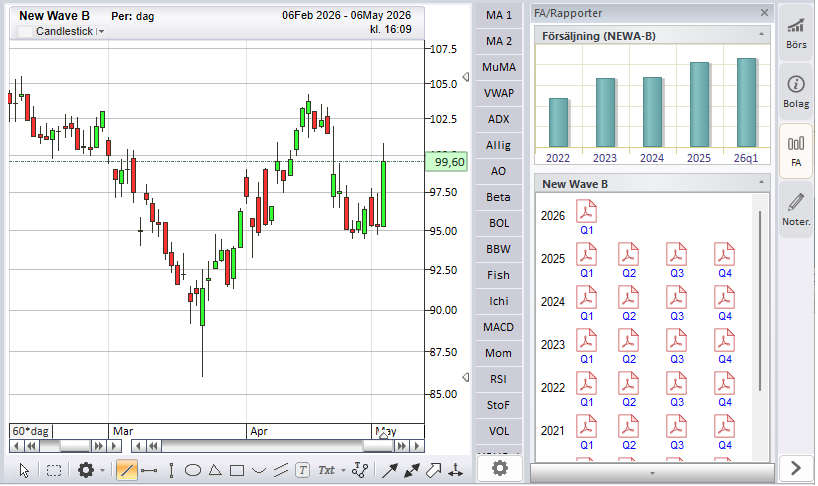The height and width of the screenshot is (486, 818).
Task: Click the right chevron below Noter
Action: [x=795, y=468]
